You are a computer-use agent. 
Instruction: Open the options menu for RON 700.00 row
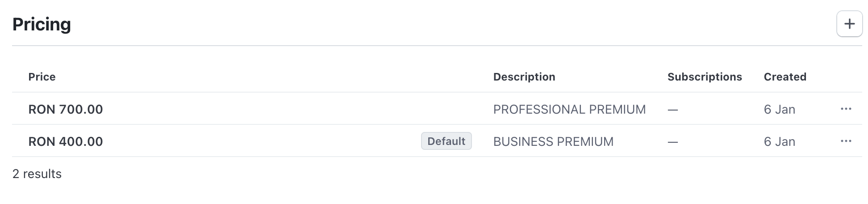coord(846,109)
